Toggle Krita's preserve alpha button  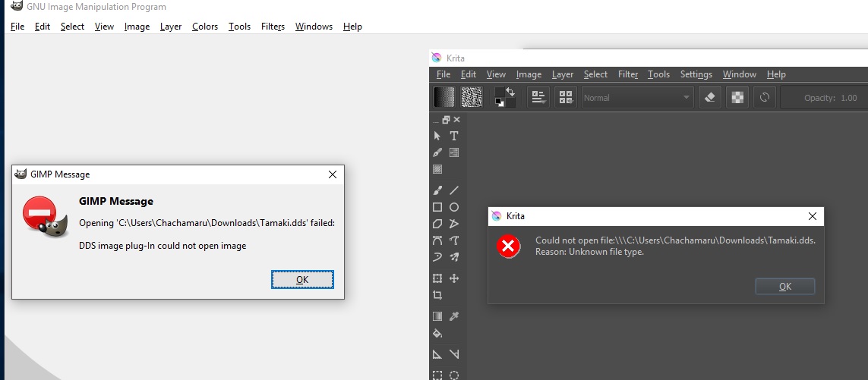[737, 97]
